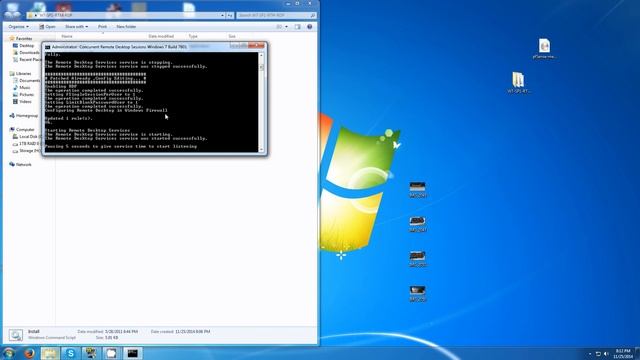Create a New folder from the toolbar
The width and height of the screenshot is (640, 360).
(x=126, y=27)
